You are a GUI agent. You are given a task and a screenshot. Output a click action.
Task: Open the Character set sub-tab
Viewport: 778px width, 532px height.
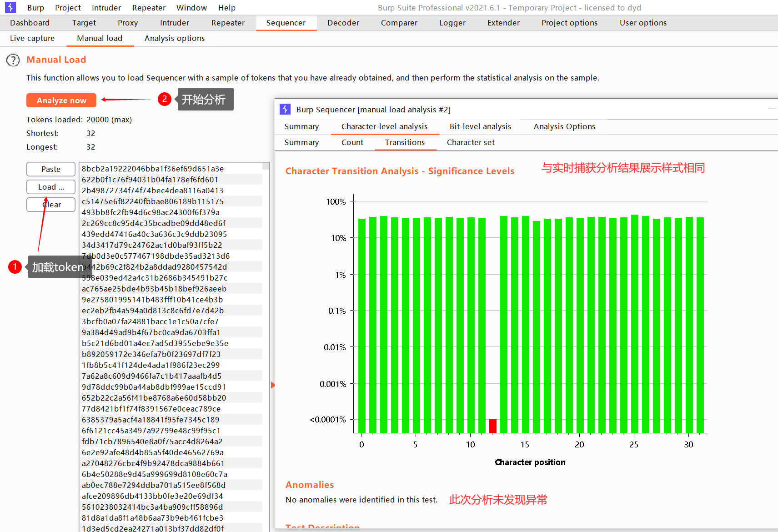tap(471, 142)
